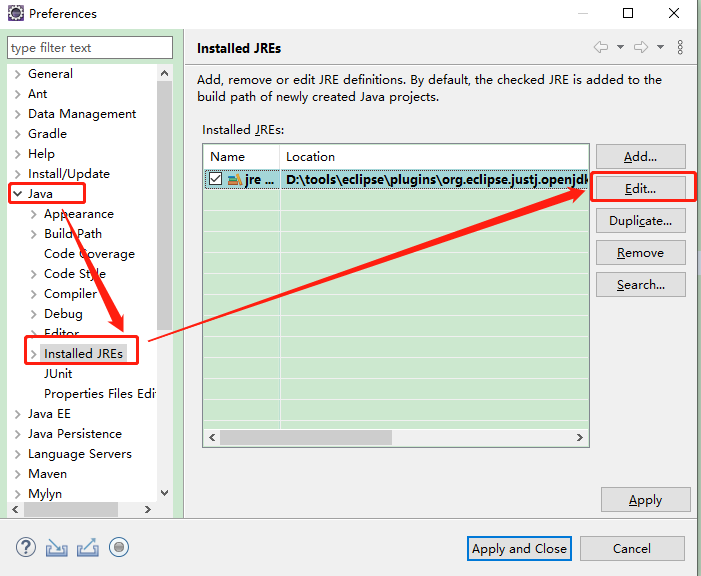The height and width of the screenshot is (576, 701).
Task: Toggle the jre checkbox in table
Action: tap(215, 179)
